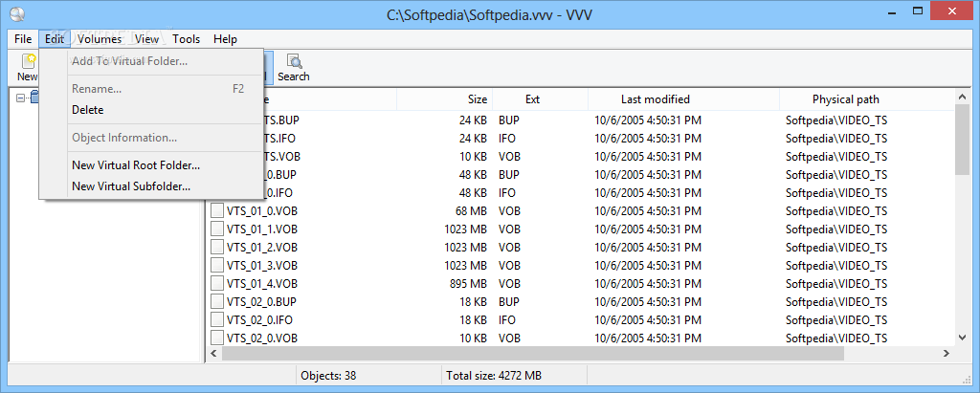Click the greyed Rename... menu item

tap(151, 89)
